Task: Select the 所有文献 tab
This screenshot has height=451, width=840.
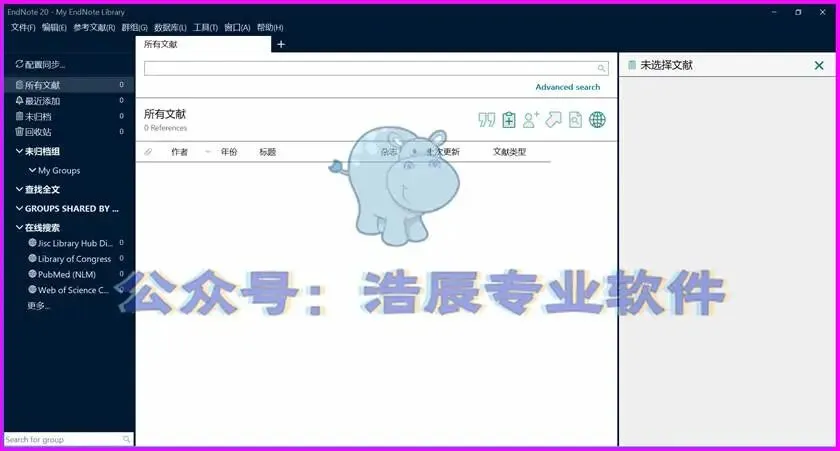Action: 203,44
